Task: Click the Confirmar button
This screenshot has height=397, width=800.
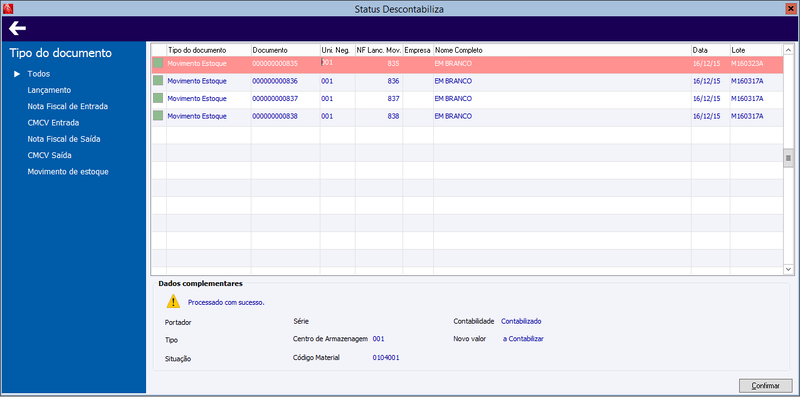Action: (x=765, y=386)
